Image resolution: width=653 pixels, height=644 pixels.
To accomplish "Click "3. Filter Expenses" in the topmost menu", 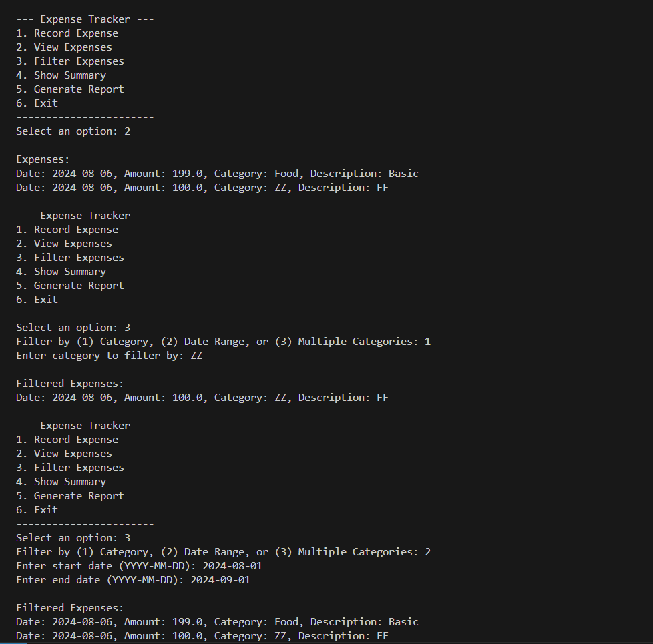I will coord(70,61).
